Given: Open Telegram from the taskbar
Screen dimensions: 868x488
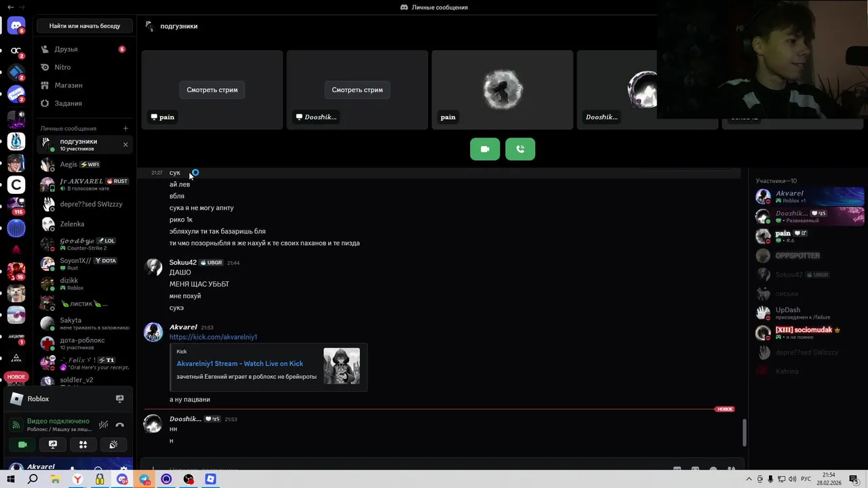Looking at the screenshot, I should pos(144,479).
